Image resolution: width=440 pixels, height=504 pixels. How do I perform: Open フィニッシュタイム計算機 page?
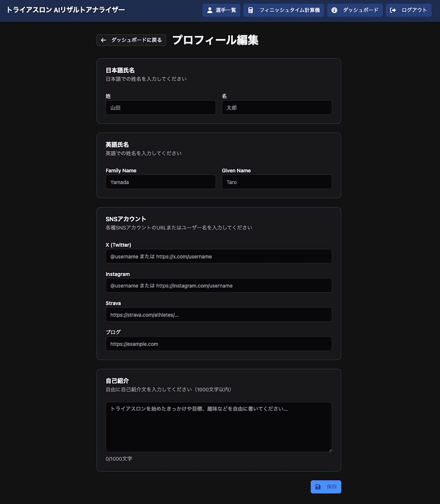[x=284, y=10]
